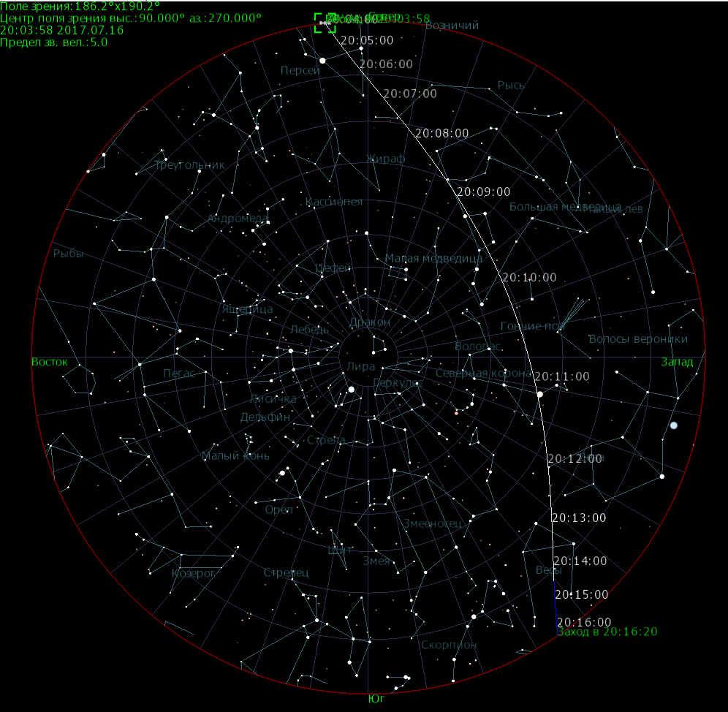This screenshot has width=728, height=712.
Task: Click the Восток direction label
Action: (x=50, y=362)
